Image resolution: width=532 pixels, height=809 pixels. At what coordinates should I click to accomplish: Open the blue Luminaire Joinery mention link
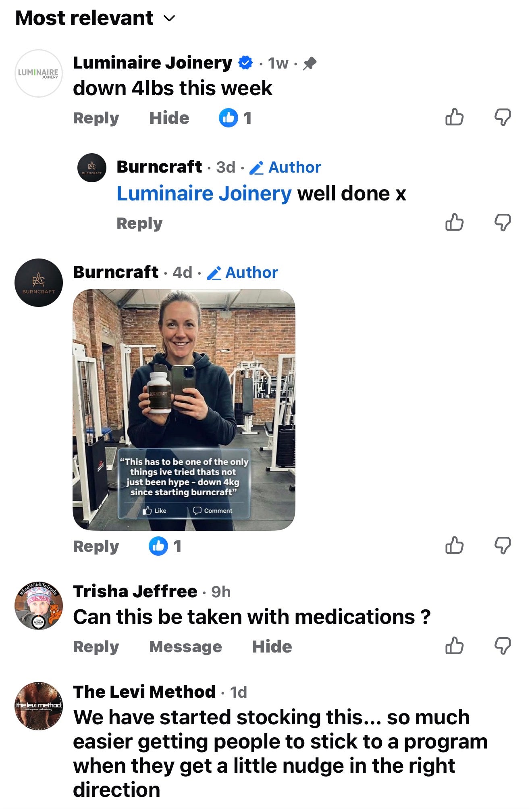(x=204, y=194)
